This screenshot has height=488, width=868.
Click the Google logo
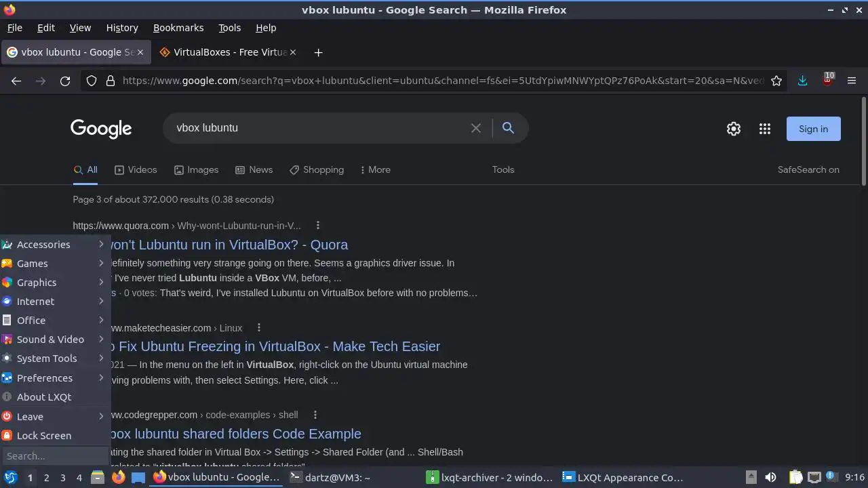(x=101, y=129)
